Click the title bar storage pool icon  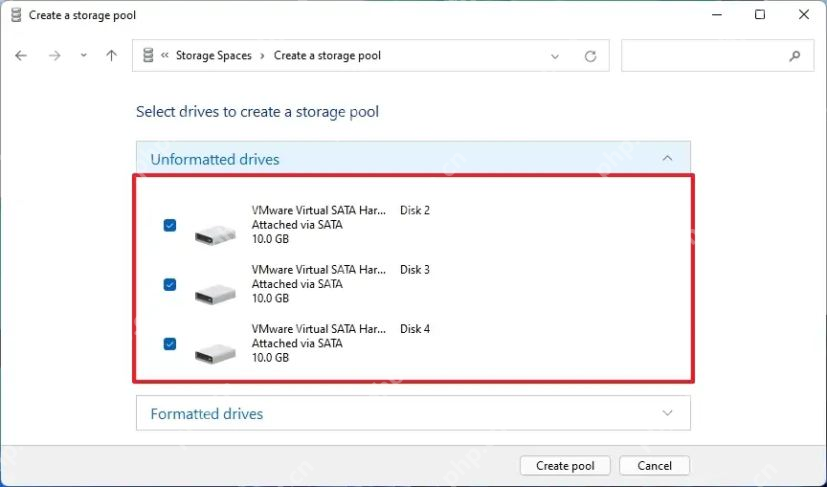(x=16, y=15)
